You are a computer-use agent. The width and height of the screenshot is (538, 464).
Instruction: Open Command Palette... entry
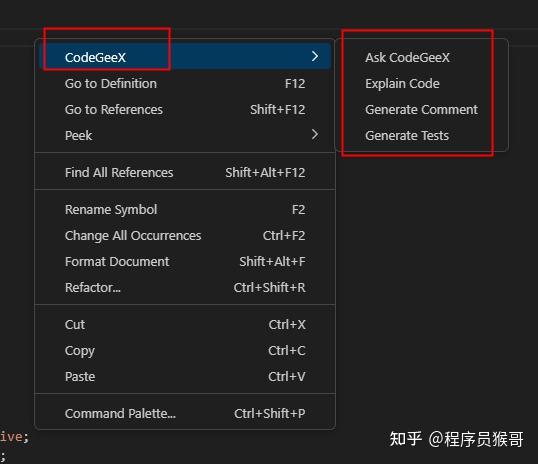(x=185, y=414)
